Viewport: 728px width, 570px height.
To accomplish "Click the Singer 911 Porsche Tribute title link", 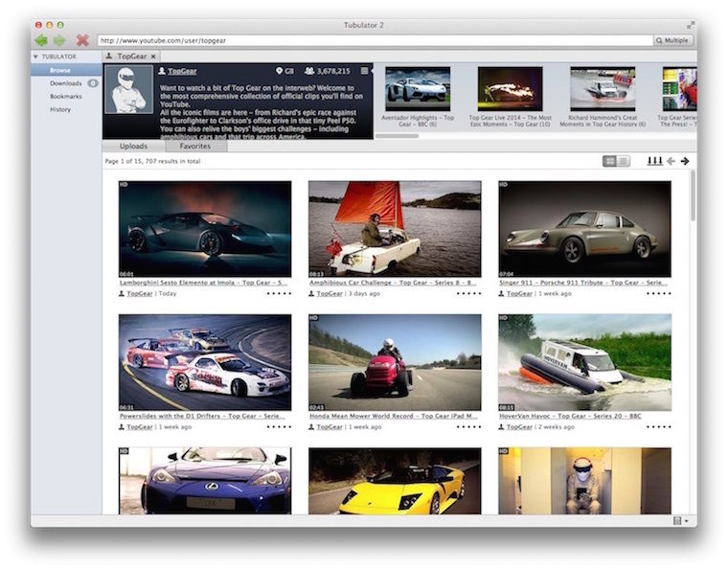I will coord(583,283).
